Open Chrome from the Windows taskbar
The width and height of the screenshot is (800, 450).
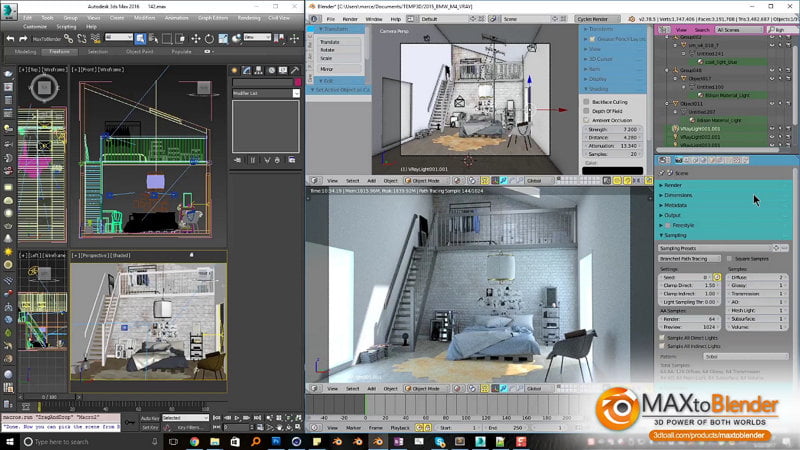[x=194, y=442]
